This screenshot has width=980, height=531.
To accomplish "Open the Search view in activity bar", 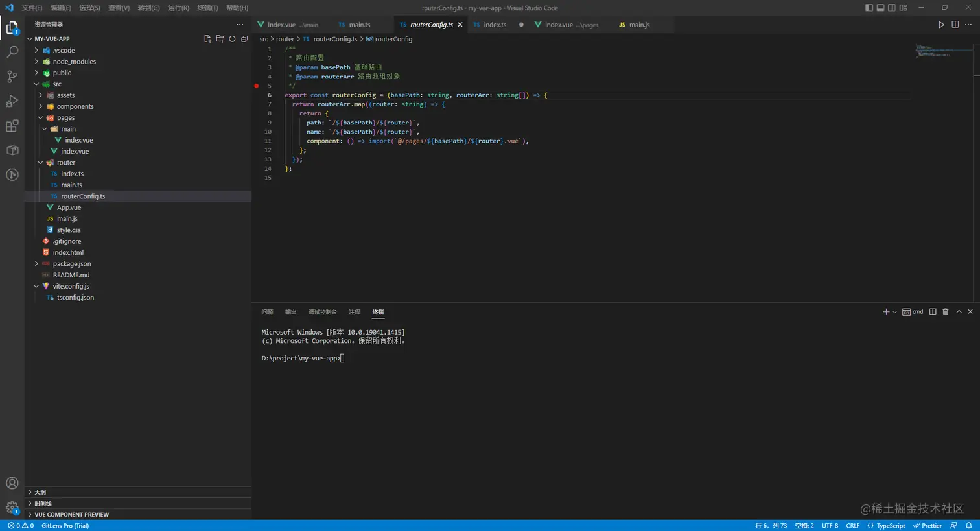I will click(12, 52).
